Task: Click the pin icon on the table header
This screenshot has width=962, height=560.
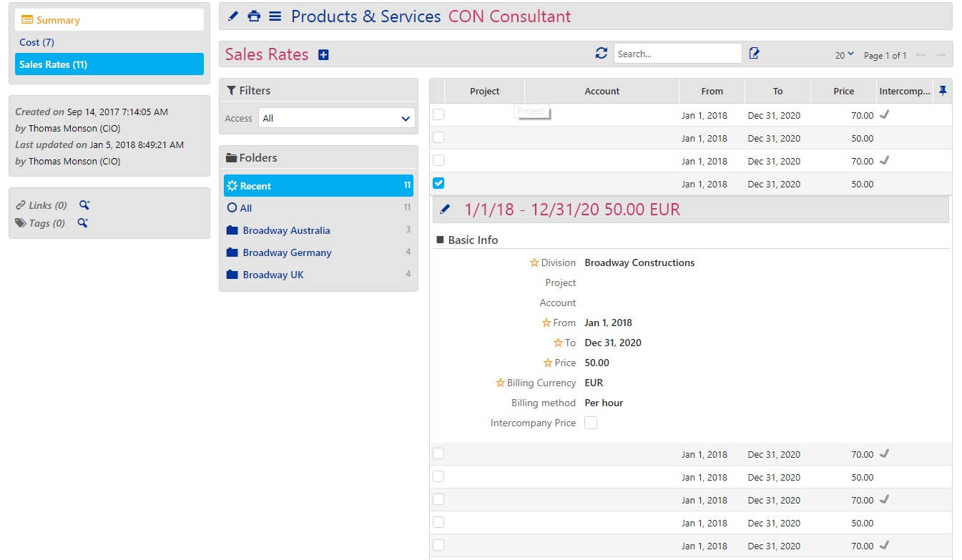Action: coord(942,91)
